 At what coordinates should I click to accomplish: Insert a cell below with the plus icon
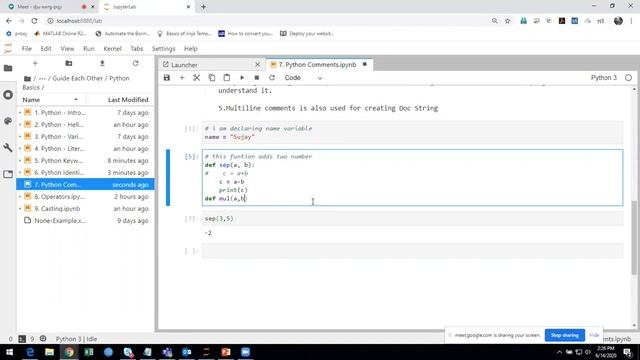182,78
